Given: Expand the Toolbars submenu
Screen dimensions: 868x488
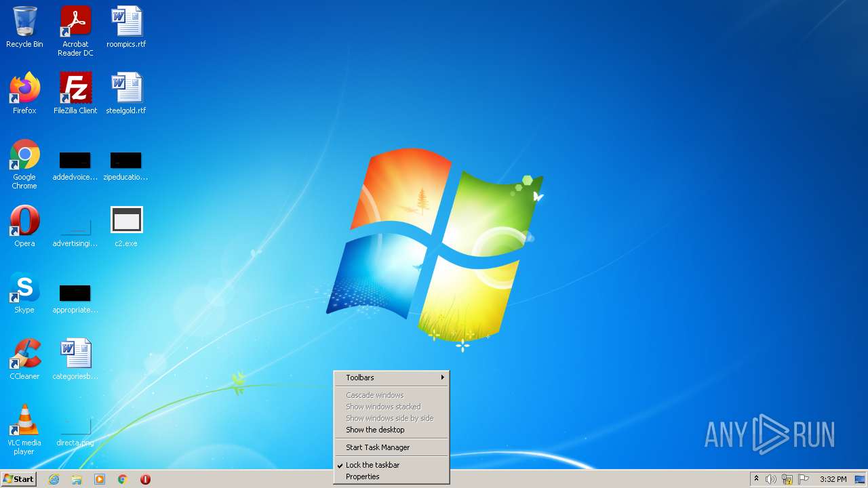Looking at the screenshot, I should click(x=392, y=378).
